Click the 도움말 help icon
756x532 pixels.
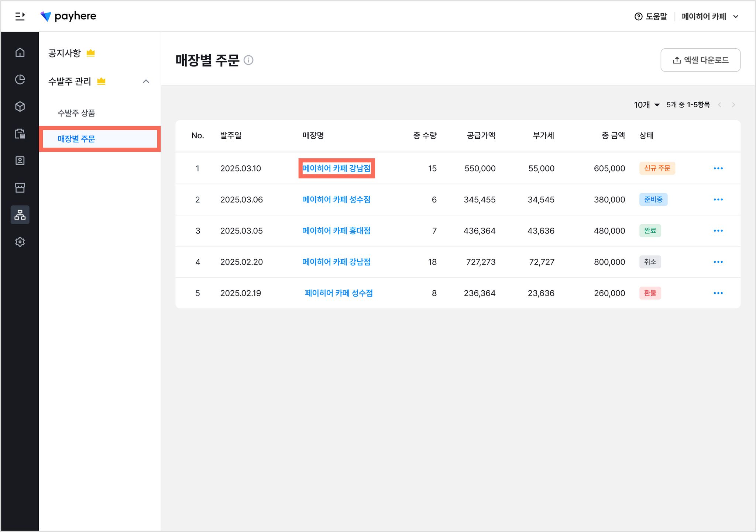[638, 17]
